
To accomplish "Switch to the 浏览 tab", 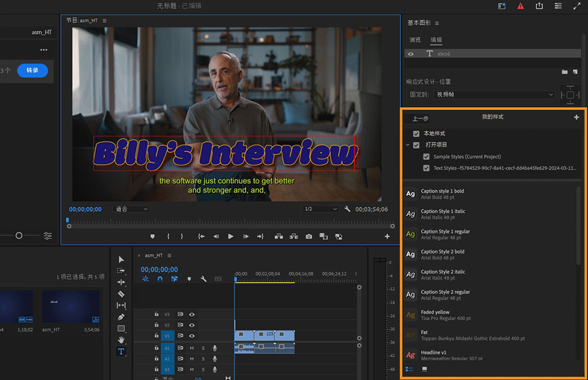I will [x=415, y=40].
